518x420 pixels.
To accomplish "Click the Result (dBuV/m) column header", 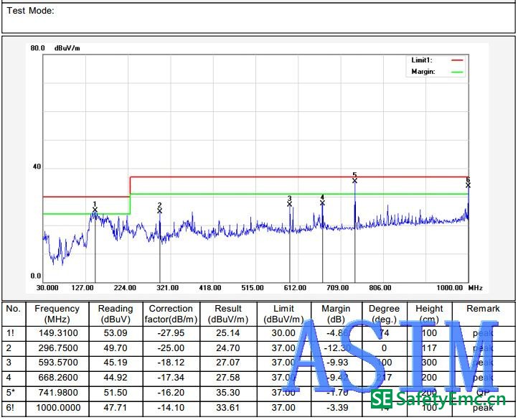I will 228,314.
